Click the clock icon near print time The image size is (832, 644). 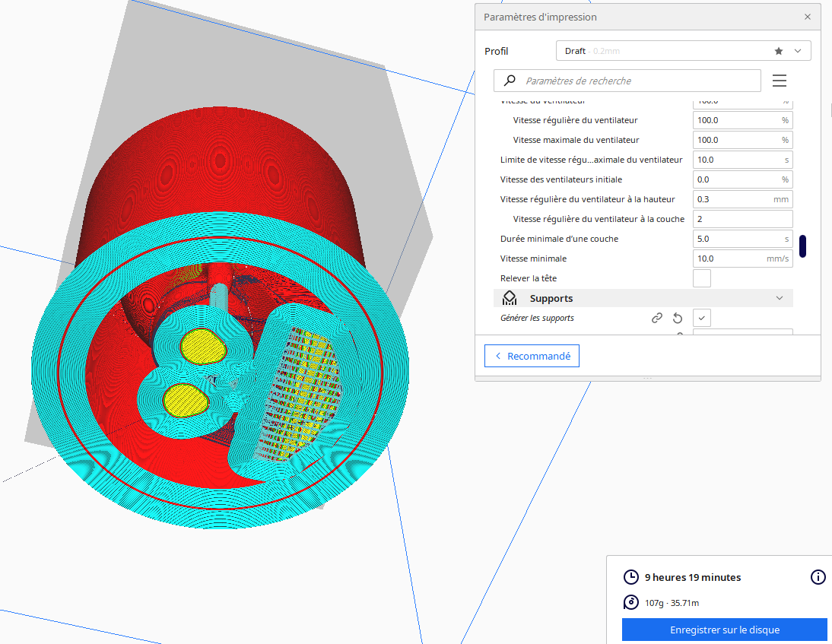click(630, 577)
